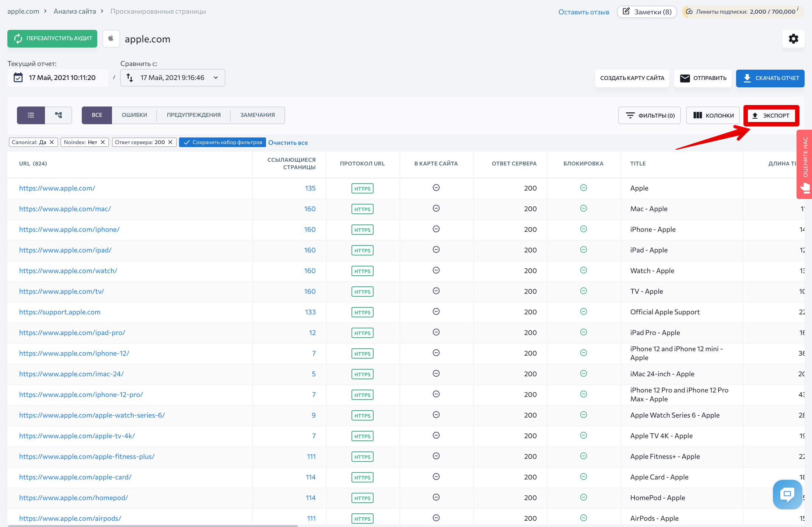Viewport: 812px width, 527px height.
Task: Open the Фильтры (0) panel
Action: coord(650,115)
